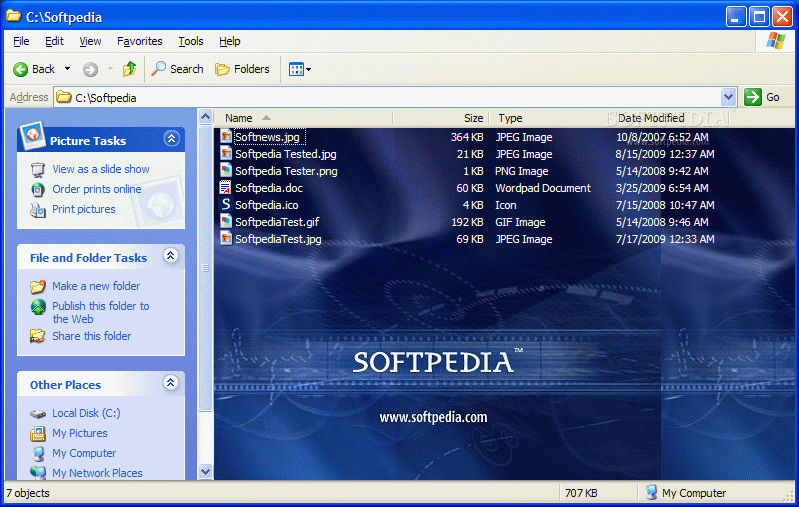Click the Order prints online icon

(38, 190)
